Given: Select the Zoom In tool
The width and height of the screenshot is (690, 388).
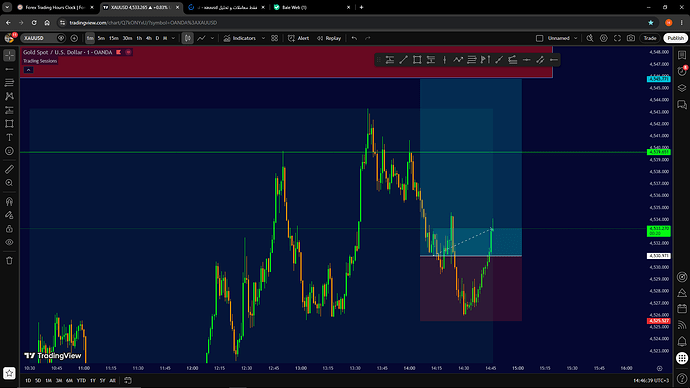Looking at the screenshot, I should 9,183.
